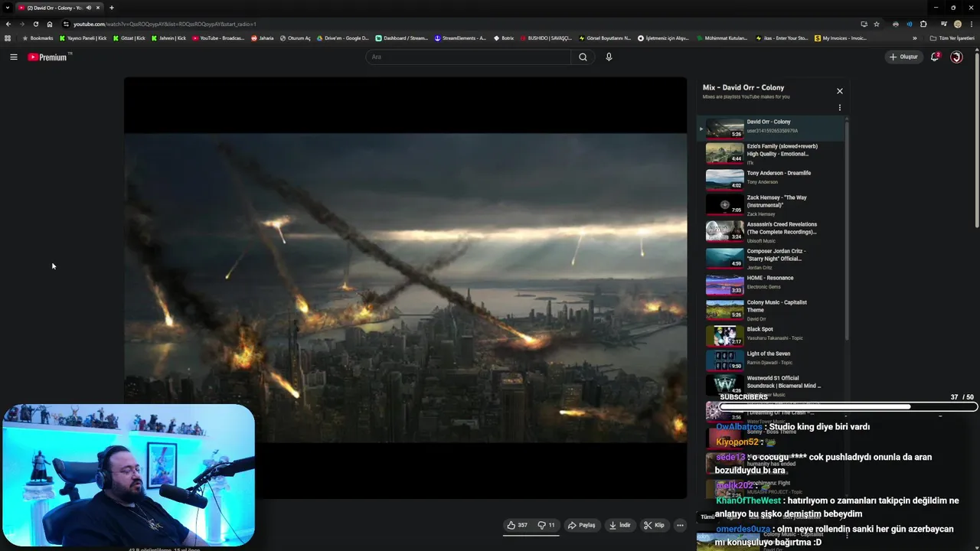This screenshot has width=980, height=551.
Task: Open Jaharia bookmark
Action: click(x=262, y=37)
